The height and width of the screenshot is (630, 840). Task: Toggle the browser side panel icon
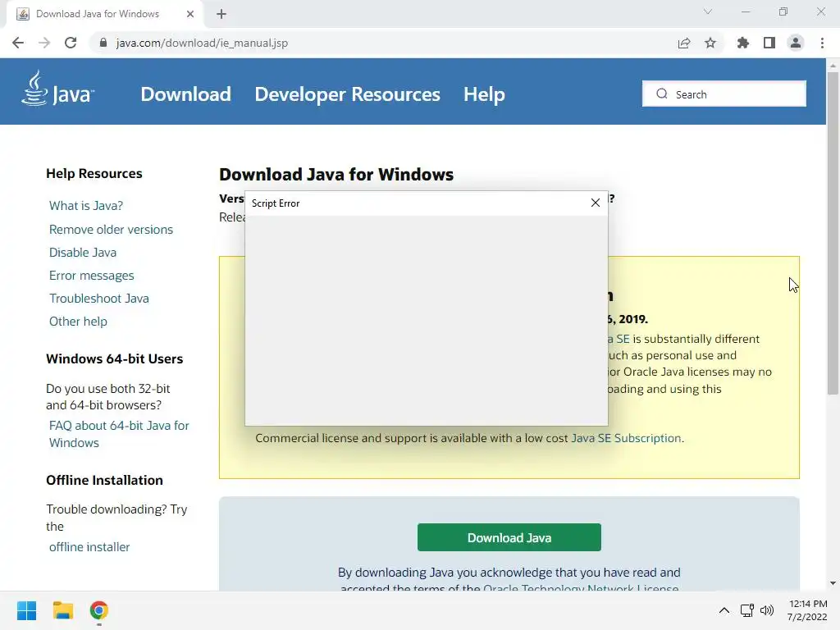[x=769, y=43]
